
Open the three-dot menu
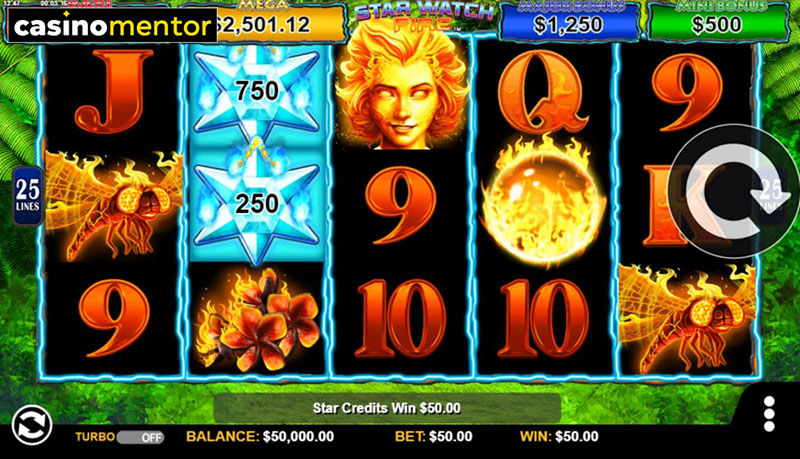769,414
